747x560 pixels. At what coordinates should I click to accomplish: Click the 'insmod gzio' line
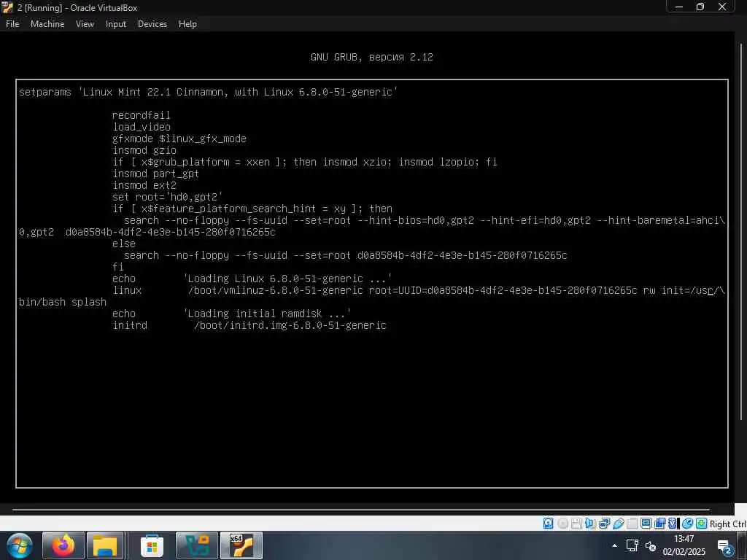(144, 150)
